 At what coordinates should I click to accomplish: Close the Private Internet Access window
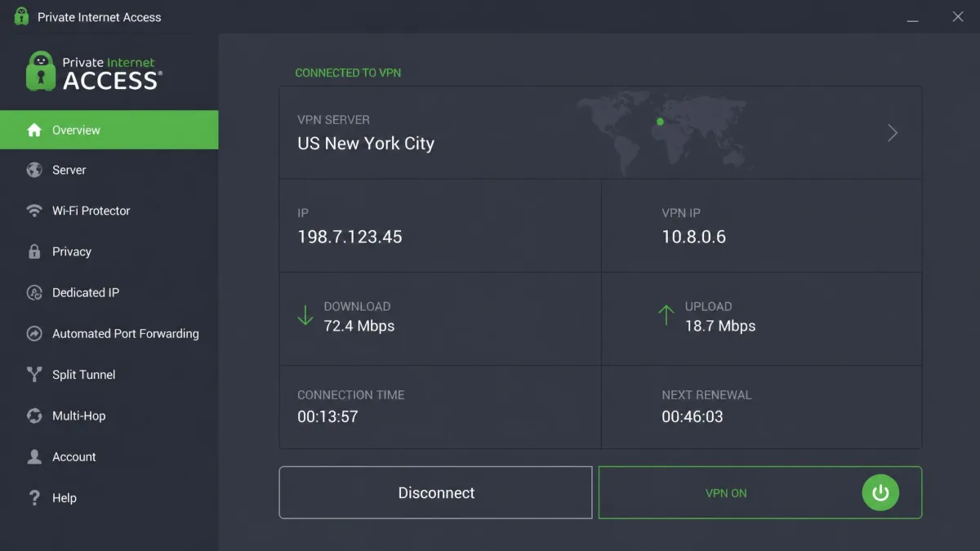tap(958, 16)
